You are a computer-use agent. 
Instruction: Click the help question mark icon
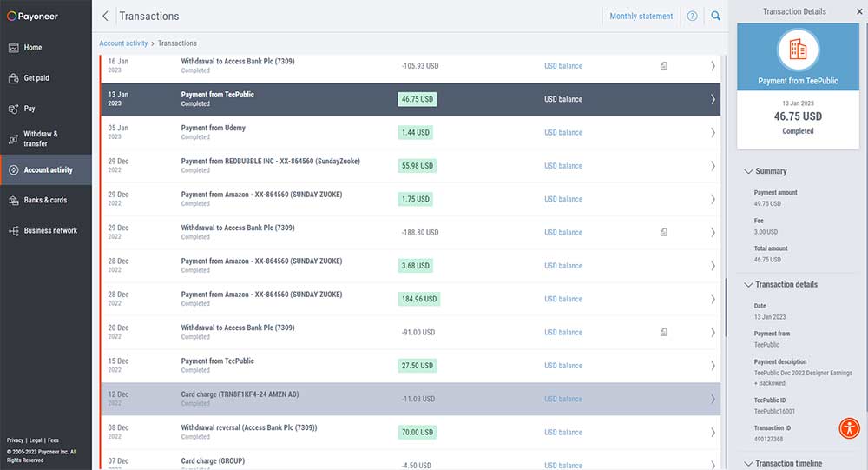coord(692,17)
